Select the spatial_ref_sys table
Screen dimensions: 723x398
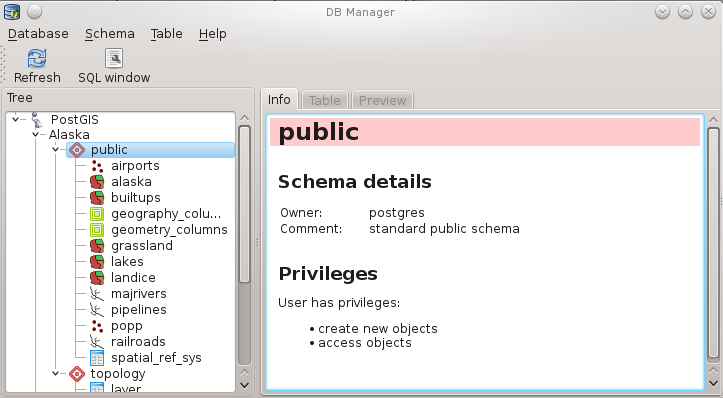click(156, 358)
